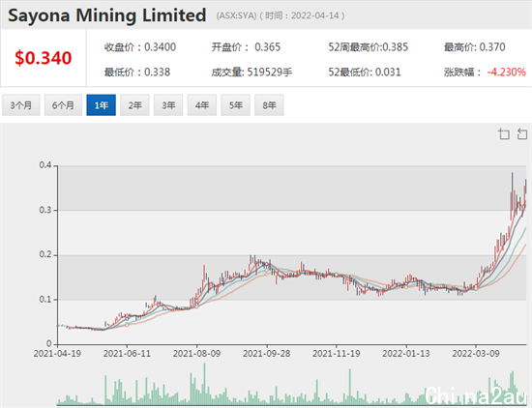Viewport: 532px width, 408px height.
Task: Click the 2022-01-13 axis date label
Action: tap(406, 354)
